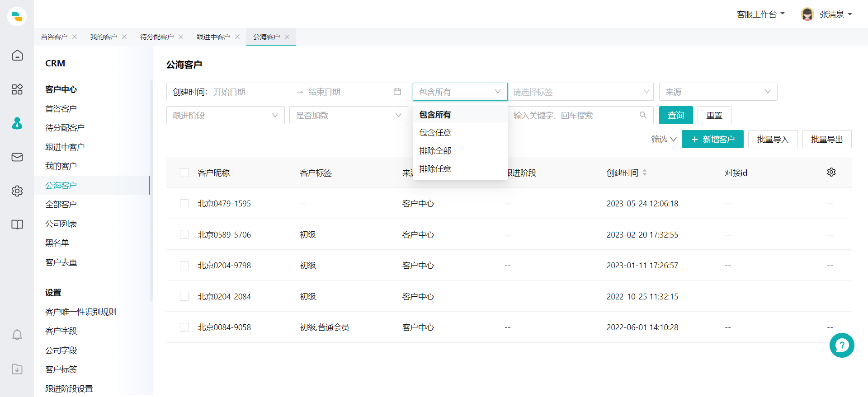Switch to the 跟进中客户 tab
Viewport: 868px width, 397px height.
(213, 37)
